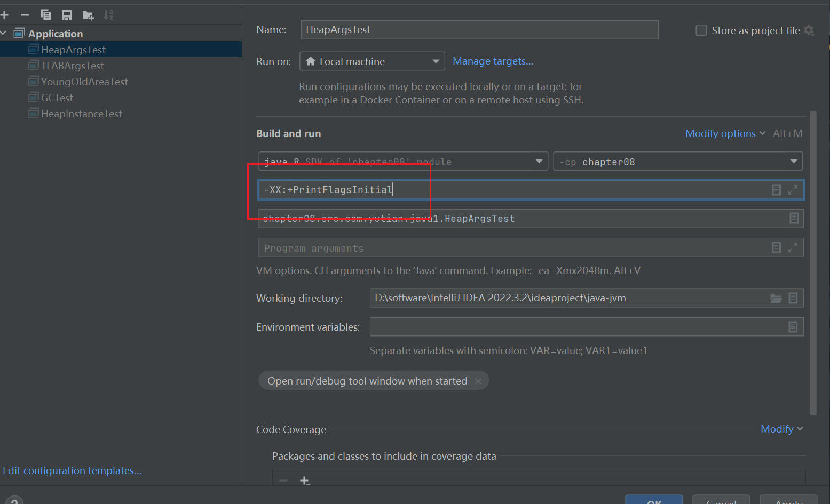
Task: Select GCTest configuration in the list
Action: click(57, 98)
